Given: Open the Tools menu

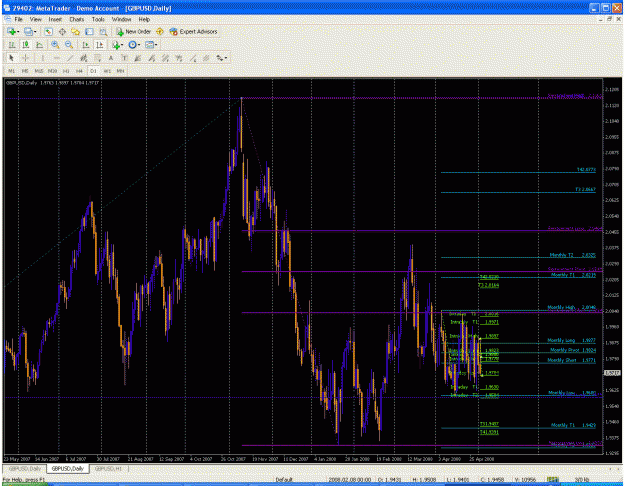Looking at the screenshot, I should point(98,19).
